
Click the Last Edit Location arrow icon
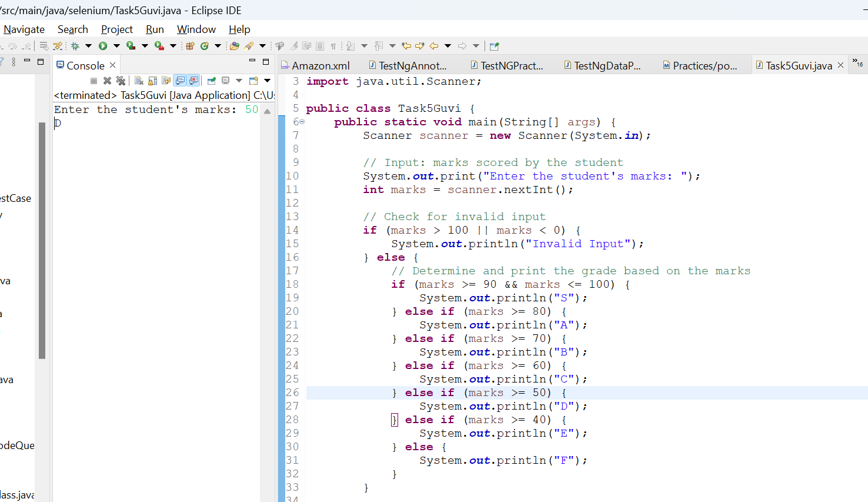pyautogui.click(x=406, y=46)
